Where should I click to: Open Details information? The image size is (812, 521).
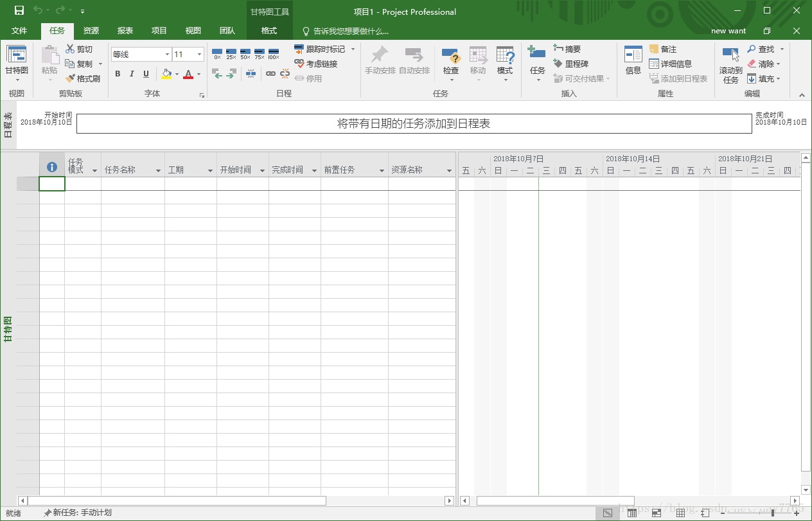671,64
